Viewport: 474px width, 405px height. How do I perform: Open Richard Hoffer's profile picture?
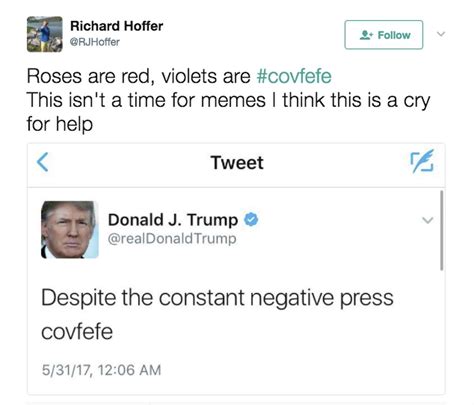point(45,34)
